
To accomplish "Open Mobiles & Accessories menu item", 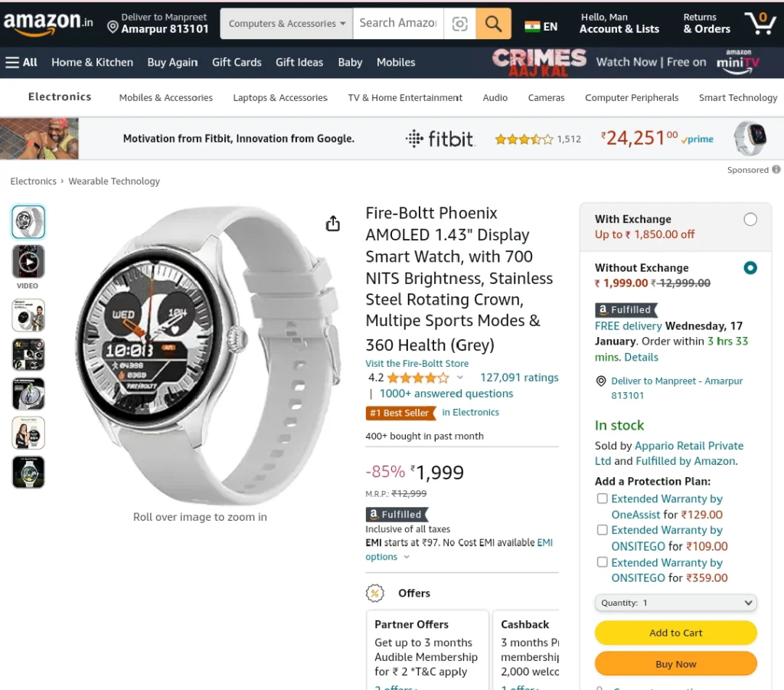I will [165, 97].
